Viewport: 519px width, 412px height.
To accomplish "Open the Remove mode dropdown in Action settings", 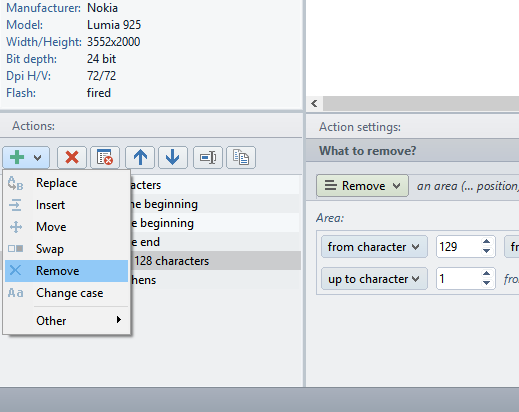I will point(362,186).
